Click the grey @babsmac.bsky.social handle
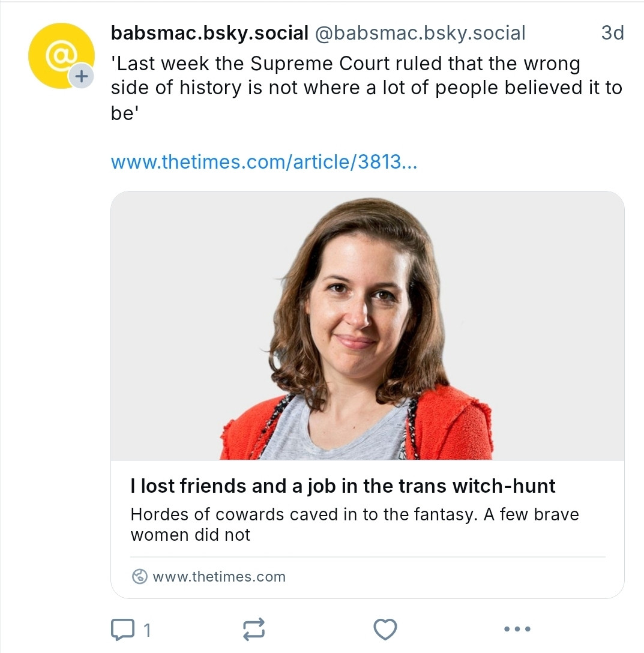This screenshot has height=653, width=644. pyautogui.click(x=420, y=33)
